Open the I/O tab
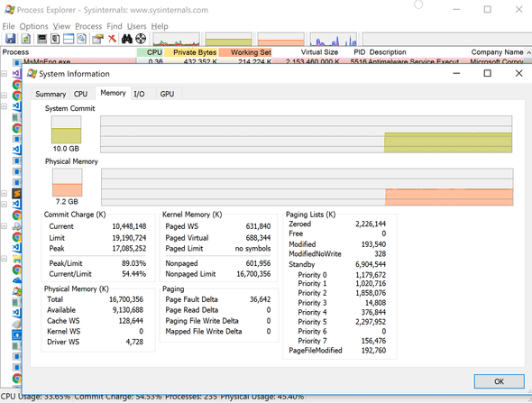Image resolution: width=532 pixels, height=403 pixels. (139, 94)
